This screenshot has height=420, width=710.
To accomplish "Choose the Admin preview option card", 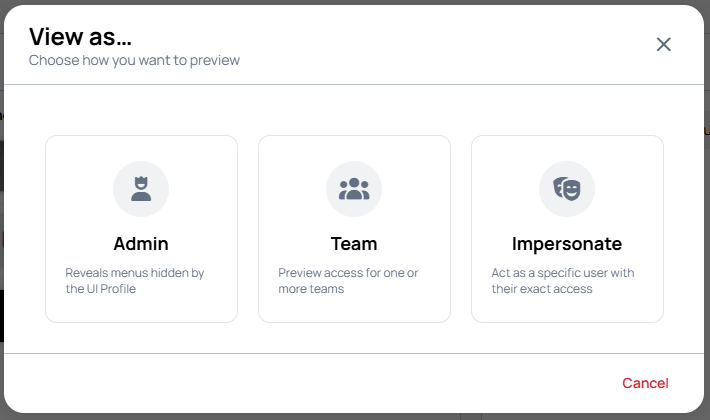I will click(x=141, y=229).
